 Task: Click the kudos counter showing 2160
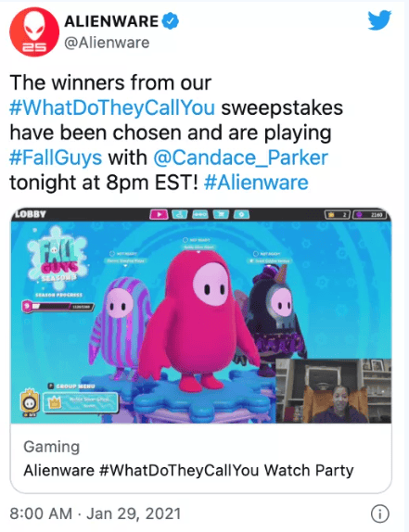[x=370, y=215]
